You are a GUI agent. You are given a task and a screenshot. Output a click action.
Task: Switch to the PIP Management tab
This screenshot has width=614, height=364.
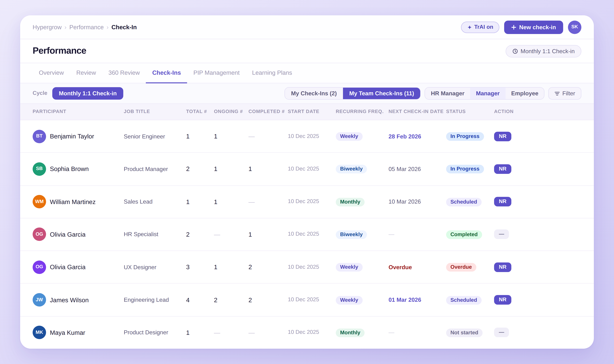coord(216,73)
